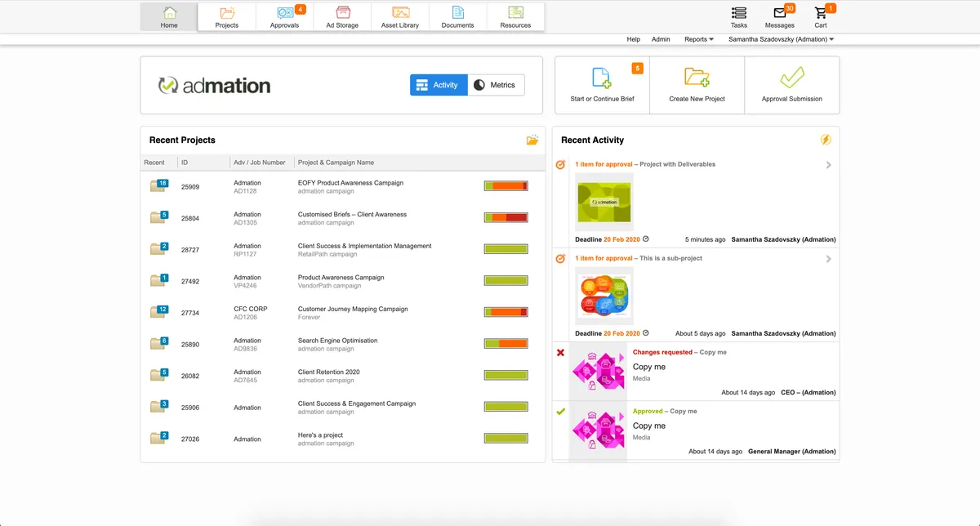Expand the This is a sub-project approval chevron

pyautogui.click(x=829, y=259)
